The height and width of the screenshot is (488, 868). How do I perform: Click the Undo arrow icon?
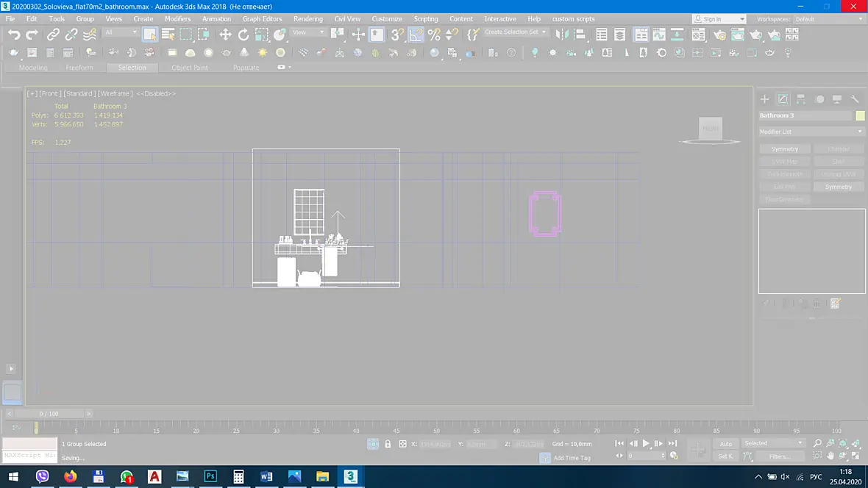pos(14,35)
